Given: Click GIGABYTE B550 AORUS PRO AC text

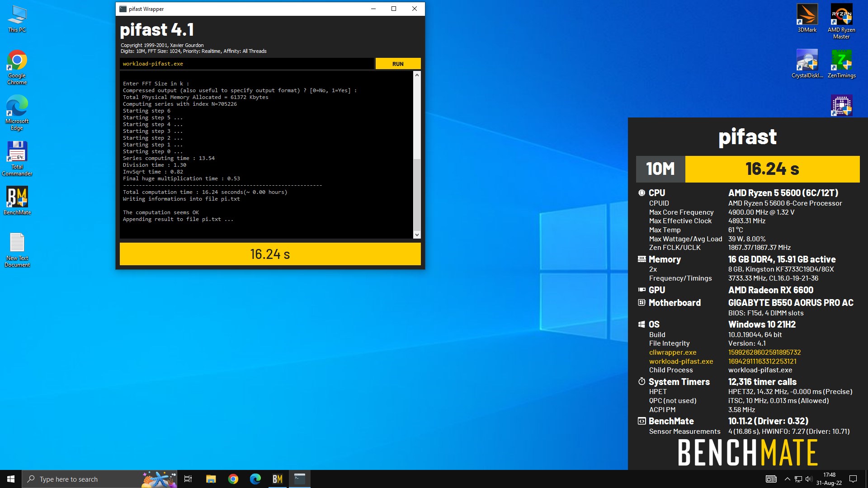Looking at the screenshot, I should pyautogui.click(x=791, y=303).
